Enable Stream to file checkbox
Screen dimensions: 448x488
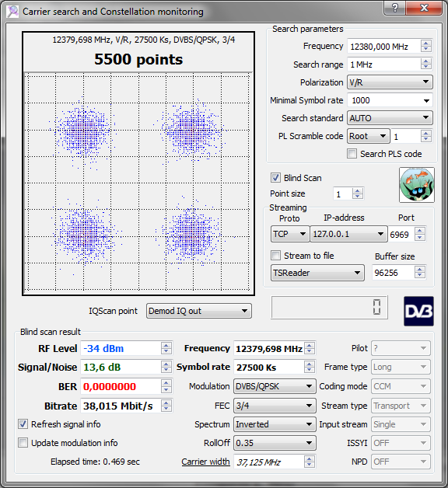coord(275,256)
